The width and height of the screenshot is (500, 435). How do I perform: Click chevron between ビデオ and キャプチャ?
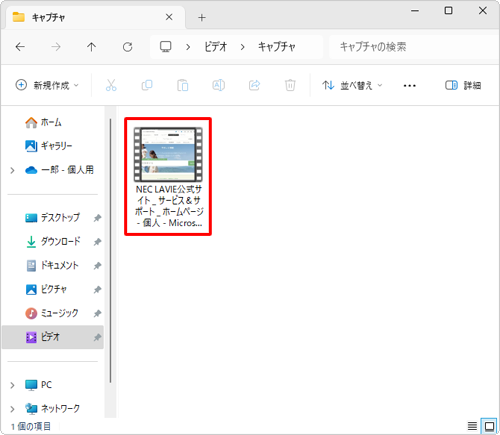click(242, 47)
